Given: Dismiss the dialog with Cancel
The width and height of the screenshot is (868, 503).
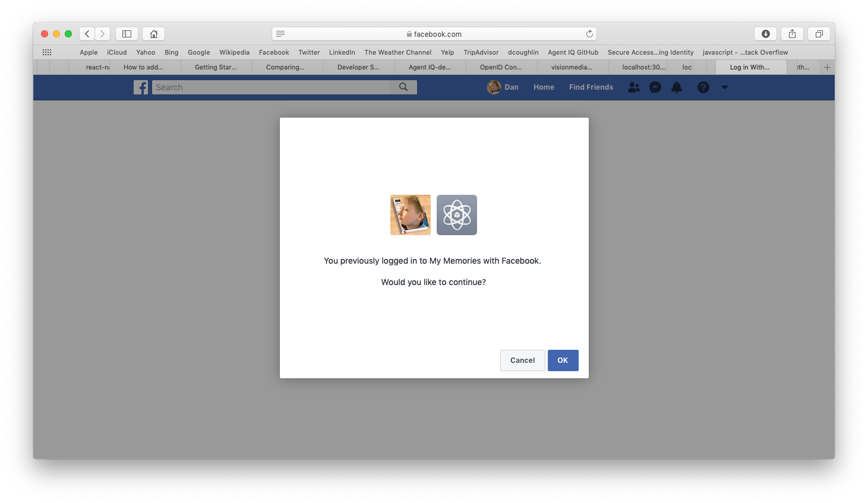Looking at the screenshot, I should point(523,360).
